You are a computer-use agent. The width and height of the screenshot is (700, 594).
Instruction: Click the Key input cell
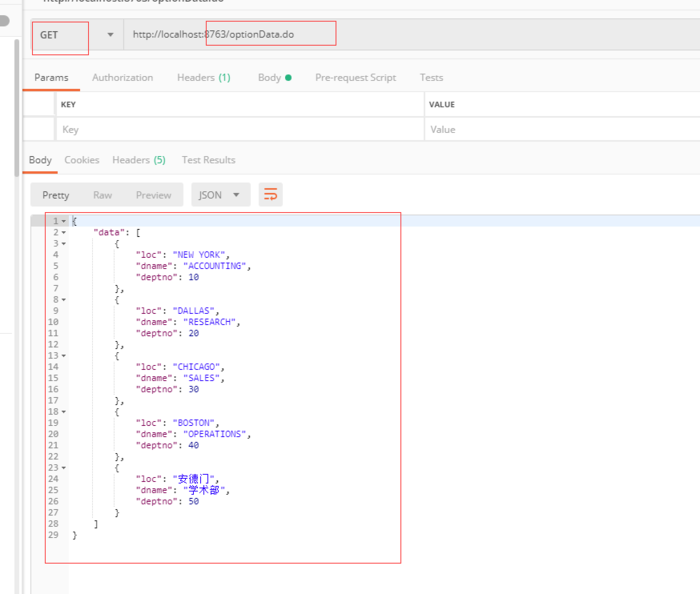pos(240,129)
